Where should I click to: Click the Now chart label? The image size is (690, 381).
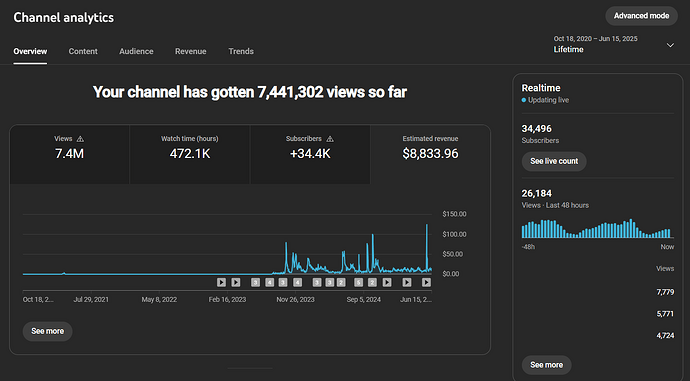[x=667, y=247]
